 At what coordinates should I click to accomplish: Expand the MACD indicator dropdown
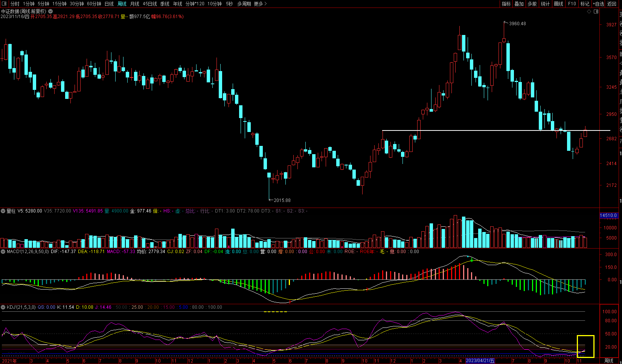(3, 252)
